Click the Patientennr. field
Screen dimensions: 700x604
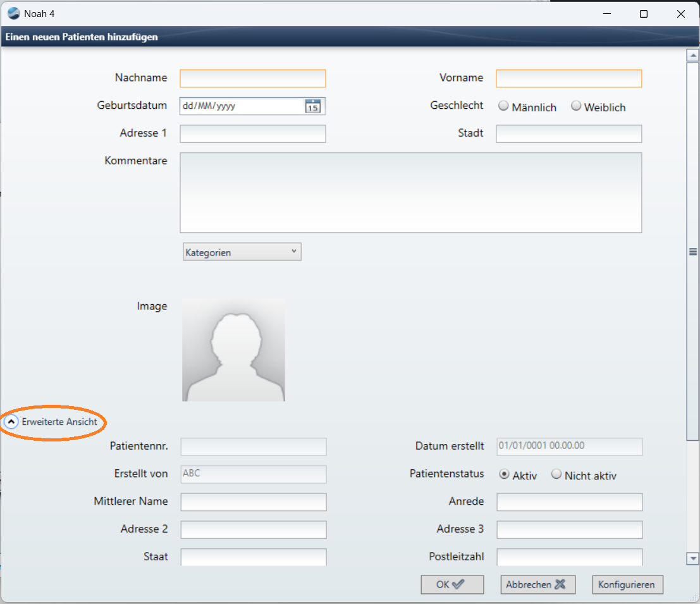[x=254, y=447]
